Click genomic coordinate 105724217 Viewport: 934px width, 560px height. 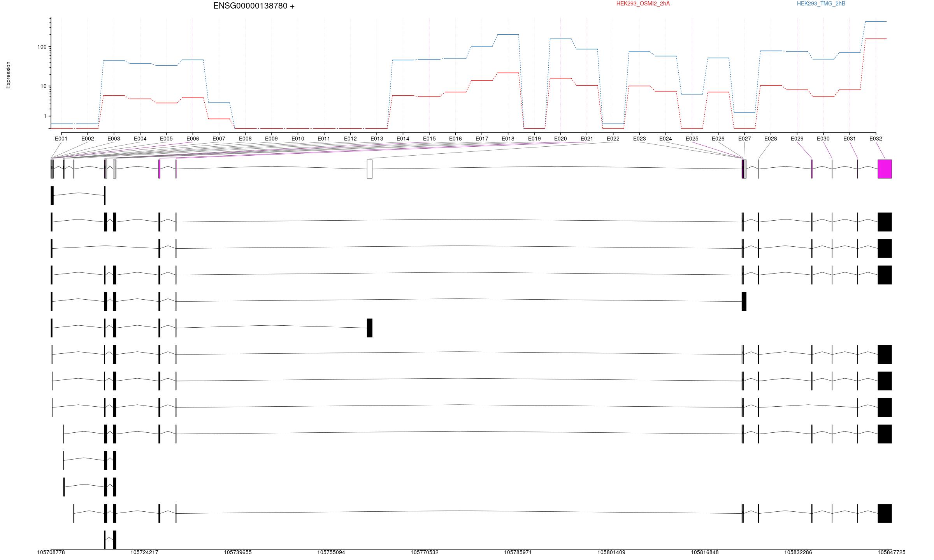click(144, 553)
